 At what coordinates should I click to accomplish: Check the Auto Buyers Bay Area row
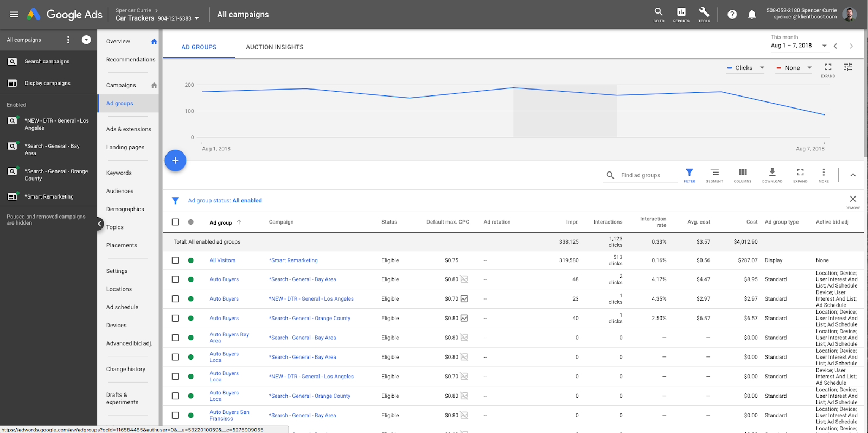click(175, 338)
